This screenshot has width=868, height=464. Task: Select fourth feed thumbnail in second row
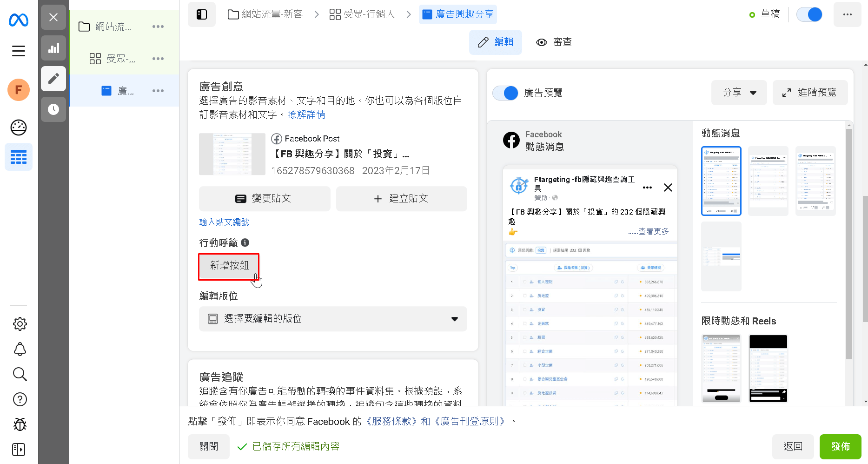721,256
